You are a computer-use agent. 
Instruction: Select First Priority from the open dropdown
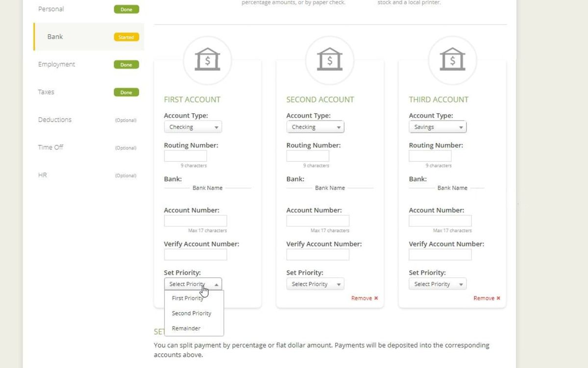pyautogui.click(x=188, y=298)
